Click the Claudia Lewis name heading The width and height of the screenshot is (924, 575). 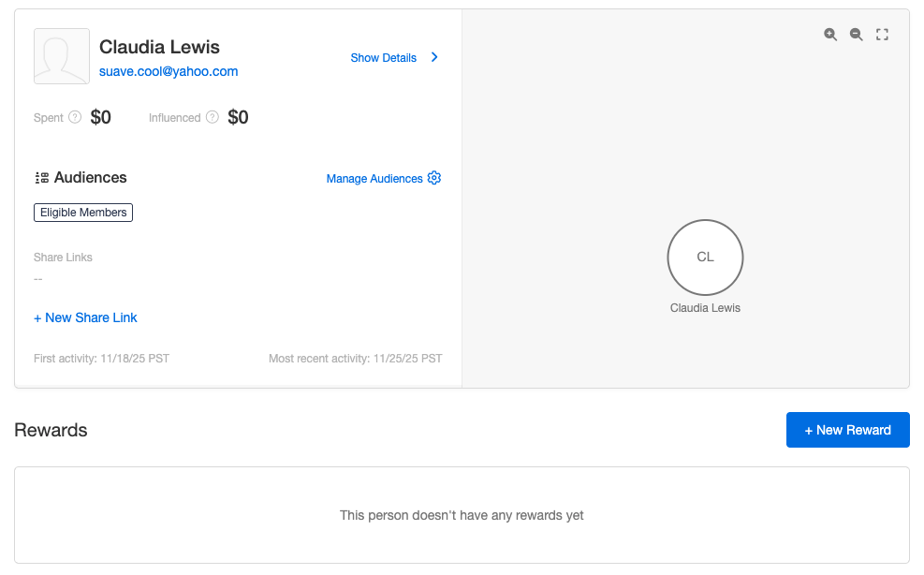coord(159,47)
